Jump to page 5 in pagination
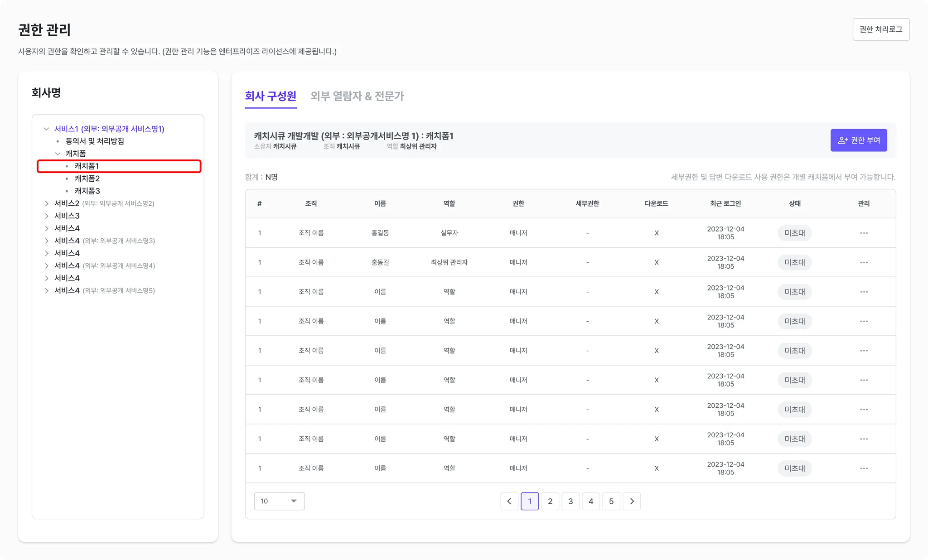This screenshot has height=560, width=928. 611,501
